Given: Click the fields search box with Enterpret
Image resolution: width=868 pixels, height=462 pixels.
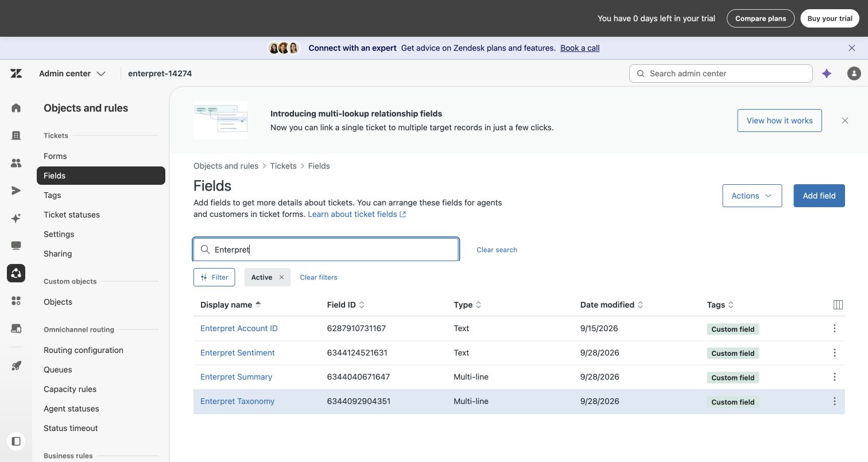Looking at the screenshot, I should click(x=326, y=250).
